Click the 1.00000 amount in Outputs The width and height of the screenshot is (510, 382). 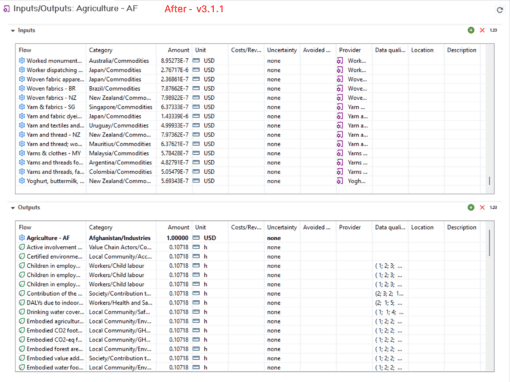(x=178, y=238)
